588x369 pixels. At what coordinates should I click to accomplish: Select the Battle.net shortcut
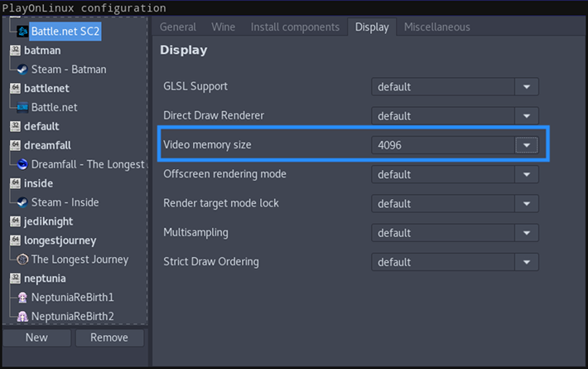click(x=55, y=107)
